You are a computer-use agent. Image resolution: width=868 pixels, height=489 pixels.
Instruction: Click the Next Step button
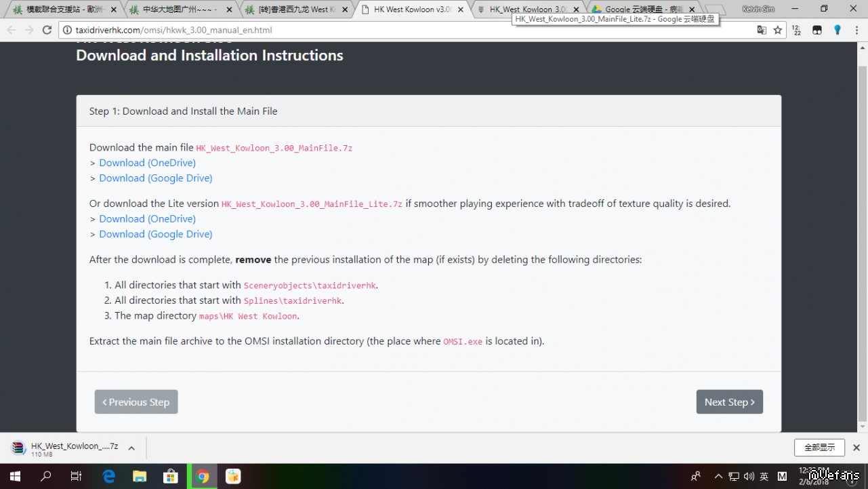[x=729, y=402]
